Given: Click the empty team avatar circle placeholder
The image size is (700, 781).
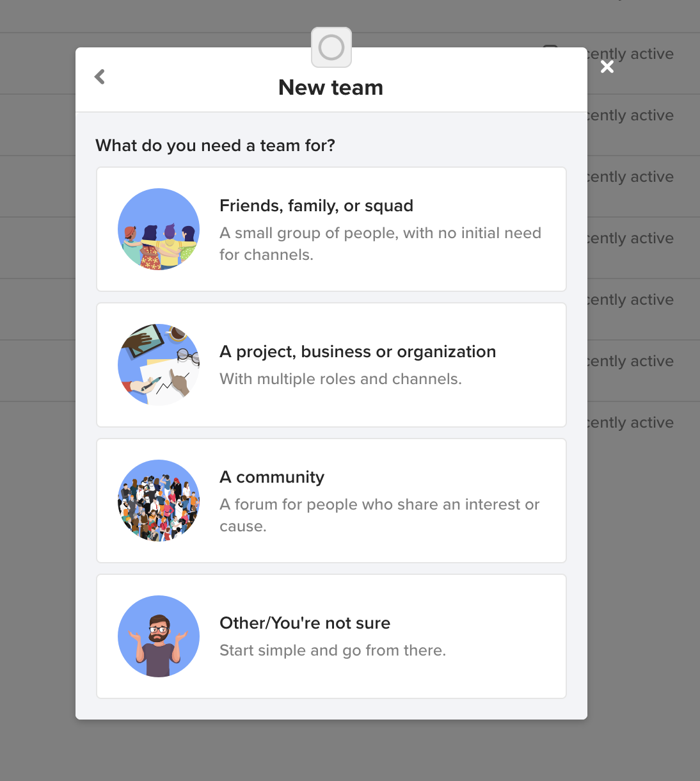Looking at the screenshot, I should (x=331, y=47).
